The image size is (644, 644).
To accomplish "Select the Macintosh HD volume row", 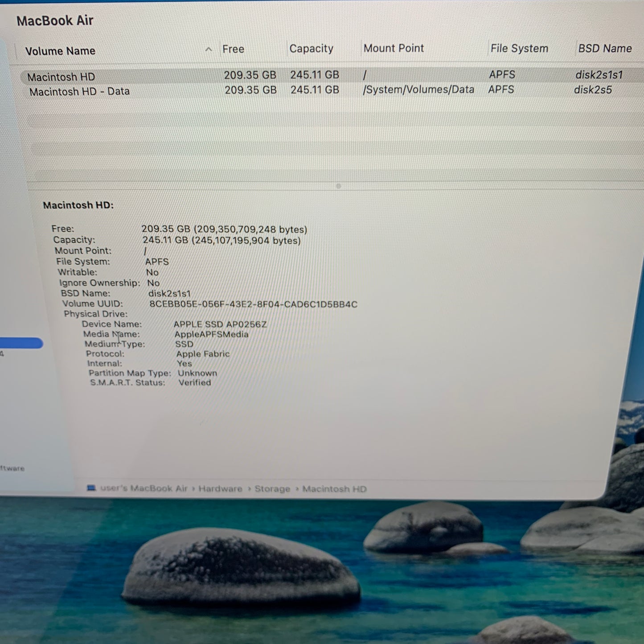I will tap(332, 75).
